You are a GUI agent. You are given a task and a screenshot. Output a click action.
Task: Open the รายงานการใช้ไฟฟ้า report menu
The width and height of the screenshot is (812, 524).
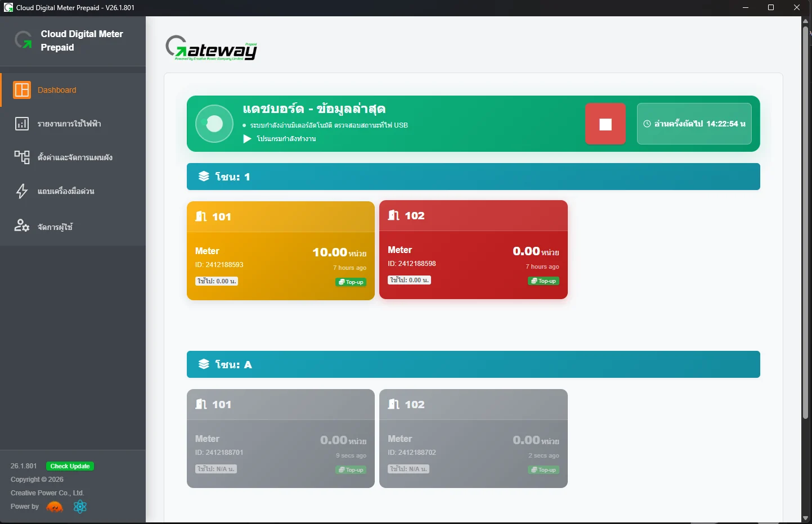[73, 124]
